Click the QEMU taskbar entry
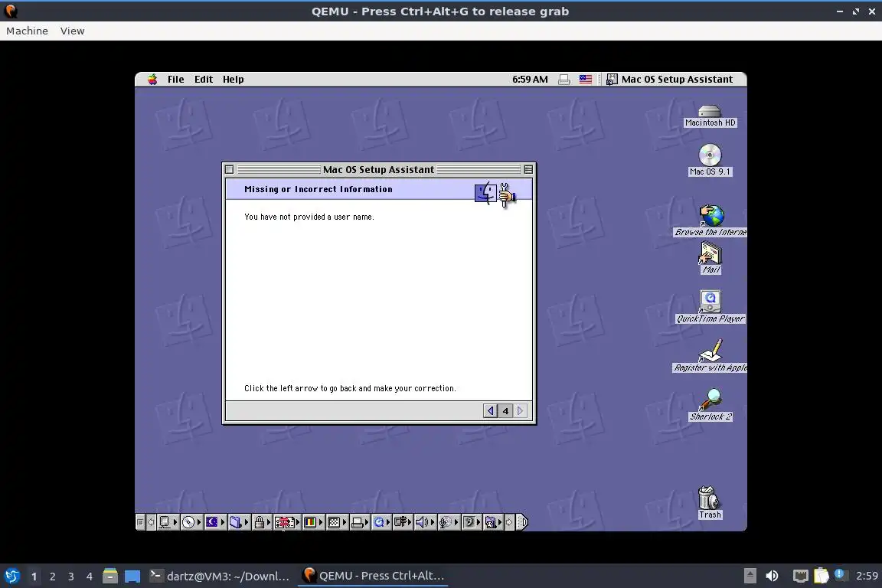 pyautogui.click(x=374, y=576)
